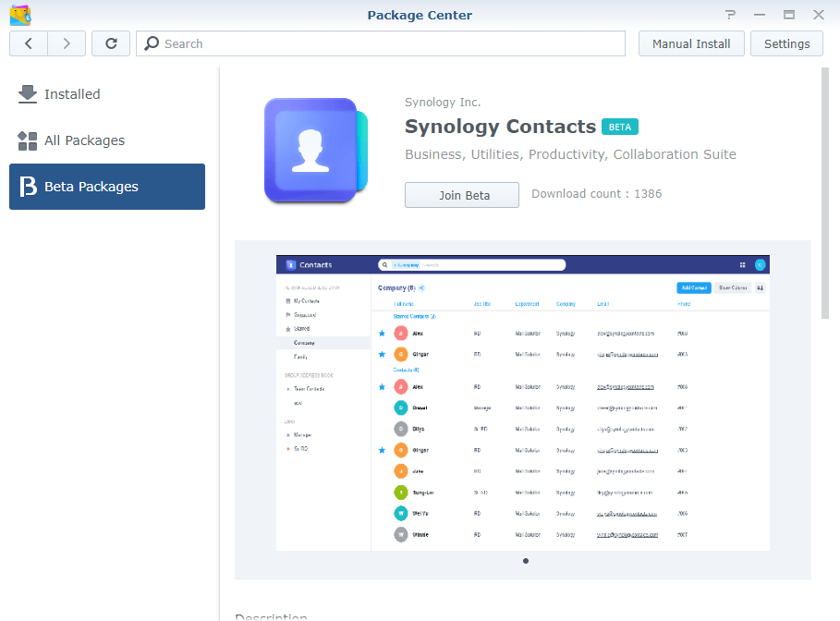Click the vertical scrollbar of package details
Viewport: 840px width, 621px height.
click(825, 193)
